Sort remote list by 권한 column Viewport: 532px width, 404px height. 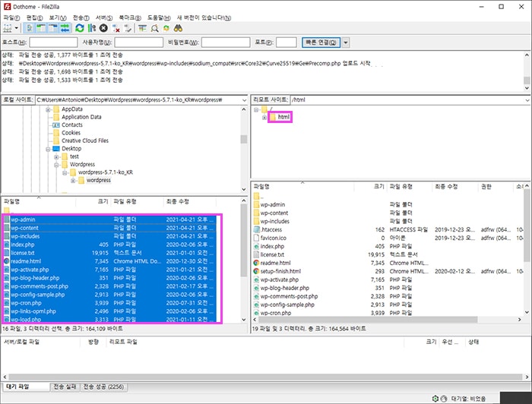coord(495,186)
